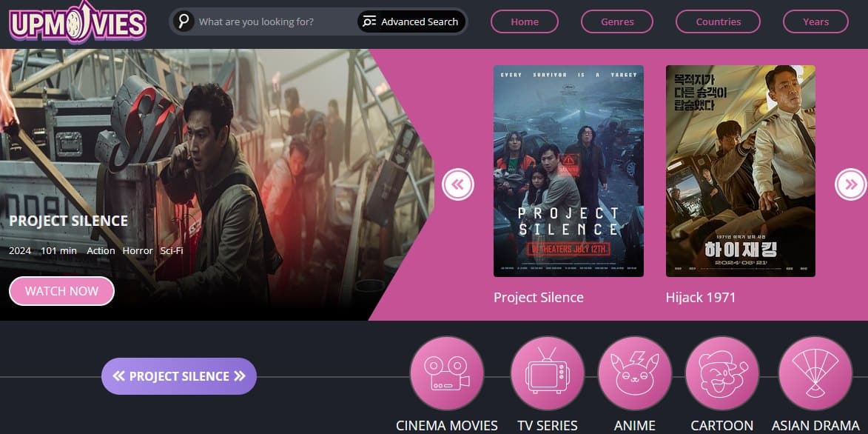Click the Hijack 1971 title link
868x434 pixels.
(700, 298)
